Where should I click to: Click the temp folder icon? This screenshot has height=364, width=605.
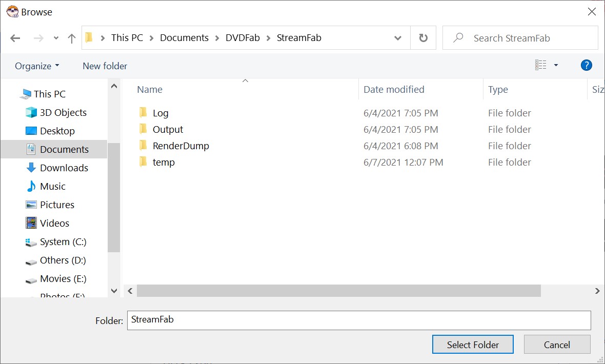click(143, 161)
